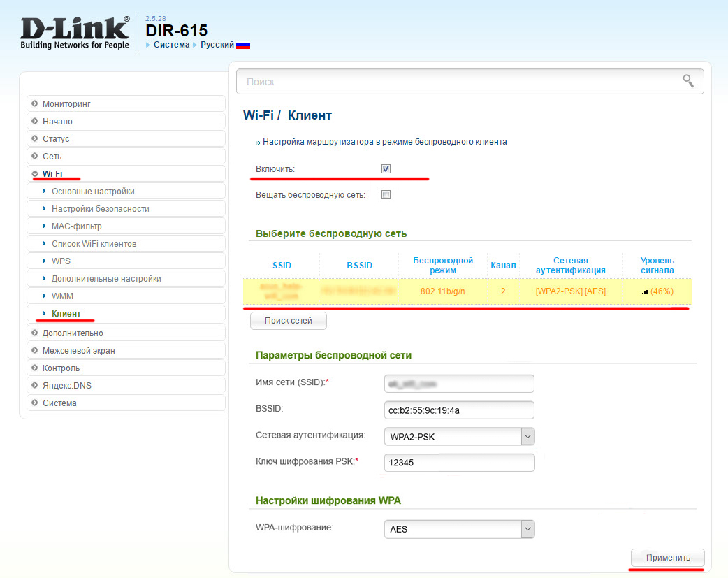The image size is (728, 578).
Task: Click the signal strength icon showing 46%
Action: [643, 291]
